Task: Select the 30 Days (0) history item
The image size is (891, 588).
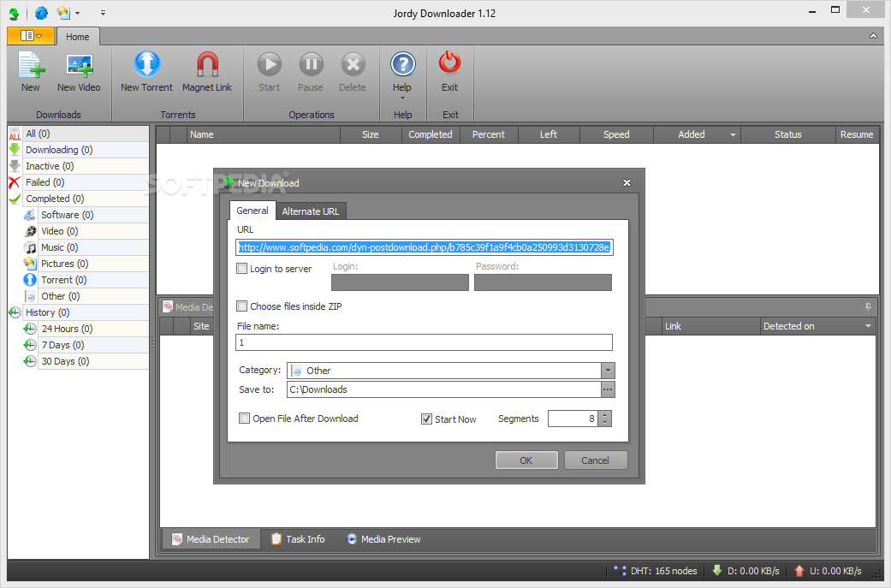Action: coord(86,361)
